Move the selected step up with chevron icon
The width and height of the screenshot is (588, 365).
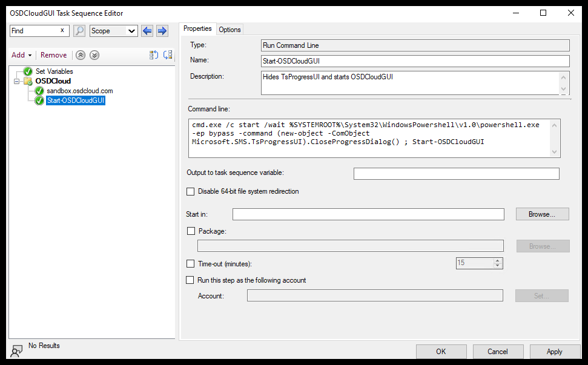coord(81,54)
